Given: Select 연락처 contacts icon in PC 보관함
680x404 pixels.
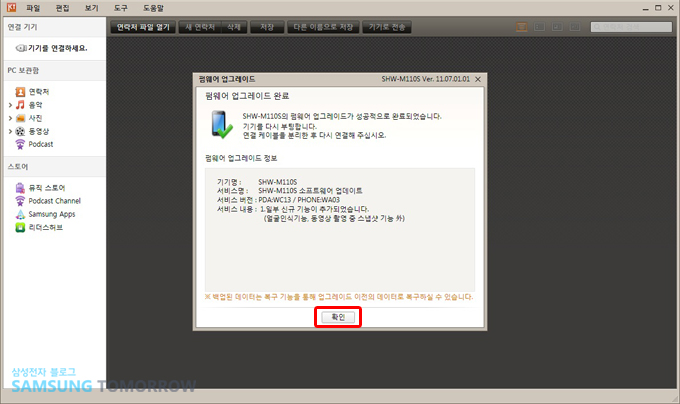Looking at the screenshot, I should tap(20, 92).
